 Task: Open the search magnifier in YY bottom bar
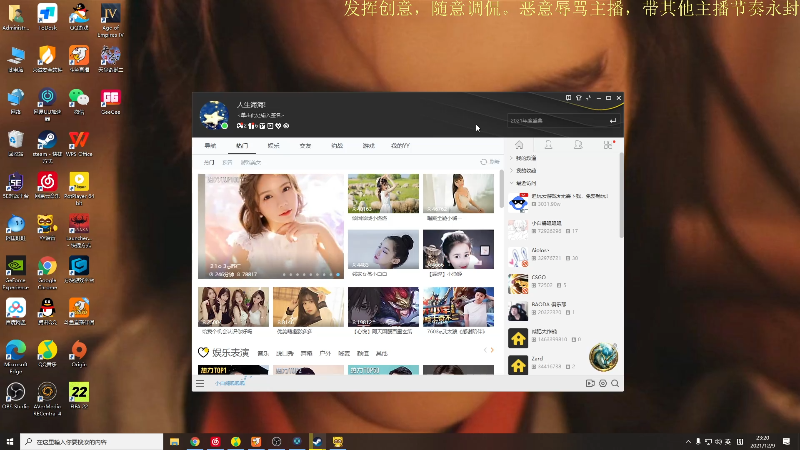[615, 383]
